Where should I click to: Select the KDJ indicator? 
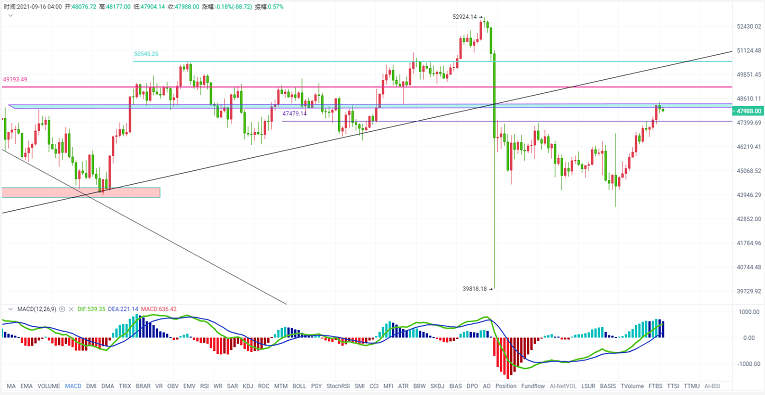248,386
